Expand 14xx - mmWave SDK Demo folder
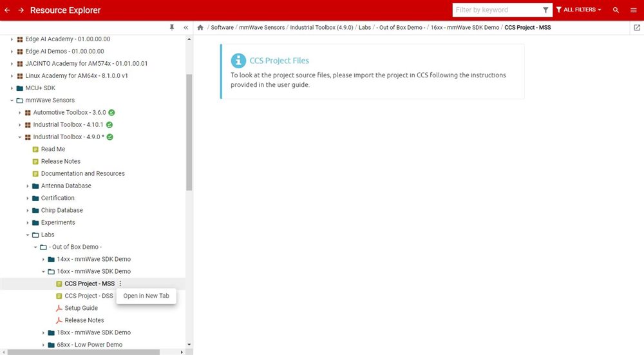This screenshot has height=355, width=644. (x=43, y=259)
